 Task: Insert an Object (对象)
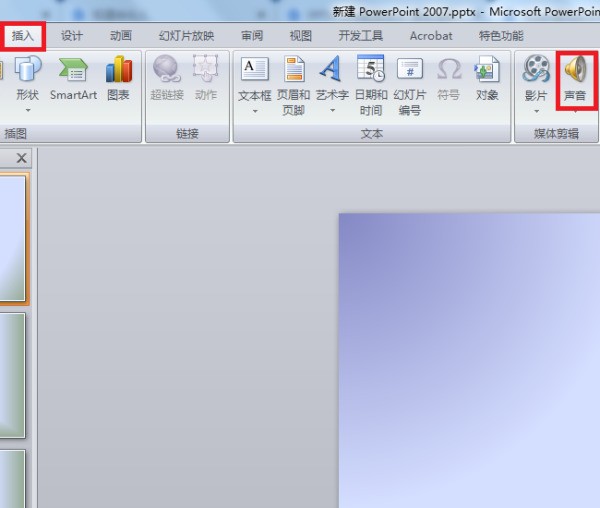pos(487,78)
